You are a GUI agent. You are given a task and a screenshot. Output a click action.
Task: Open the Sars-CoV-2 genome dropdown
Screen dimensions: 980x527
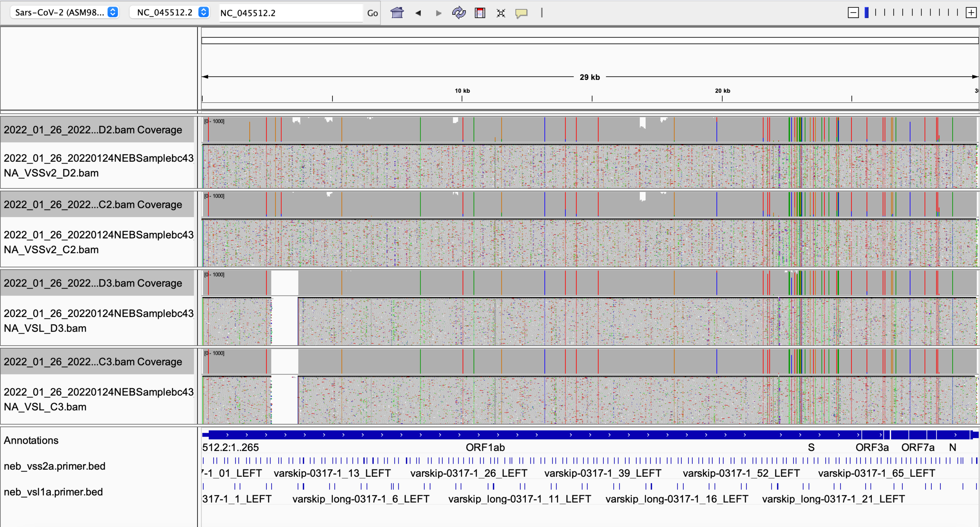click(x=65, y=12)
